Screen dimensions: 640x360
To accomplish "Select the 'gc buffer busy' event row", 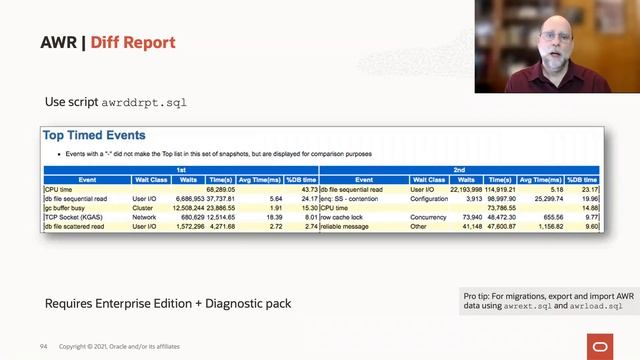I will 181,208.
